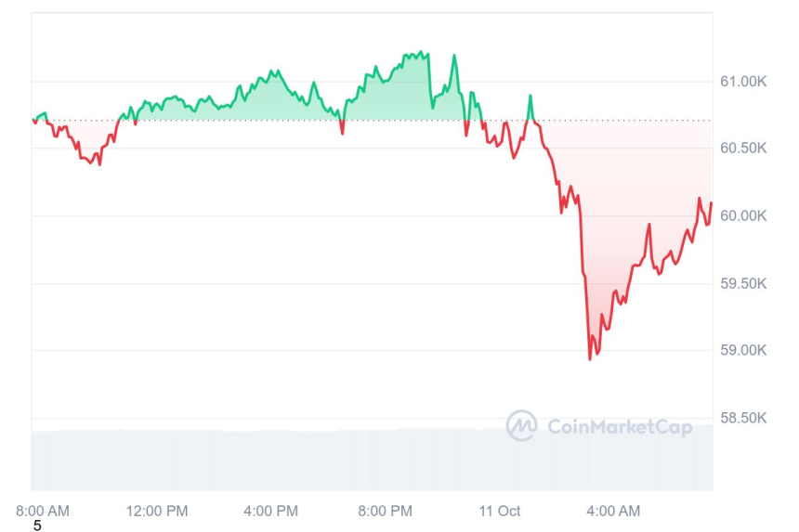
Task: Click the 11 Oct date label
Action: (500, 511)
